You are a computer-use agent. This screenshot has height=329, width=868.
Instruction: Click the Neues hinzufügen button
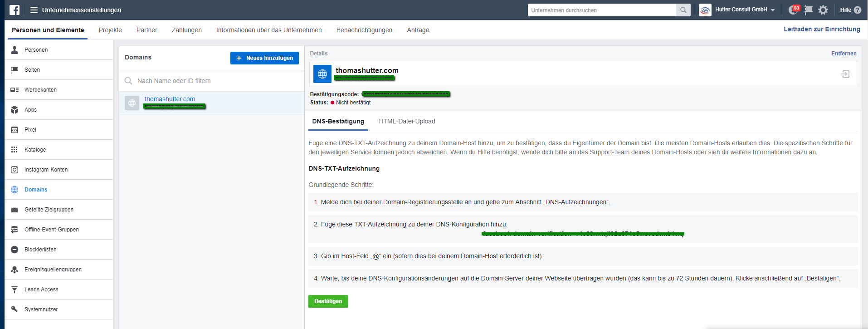point(264,58)
